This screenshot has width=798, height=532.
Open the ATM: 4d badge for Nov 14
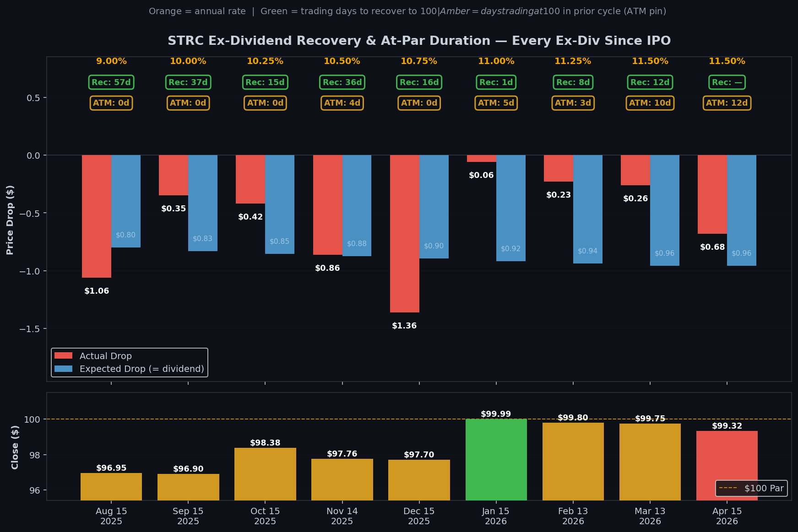(342, 103)
